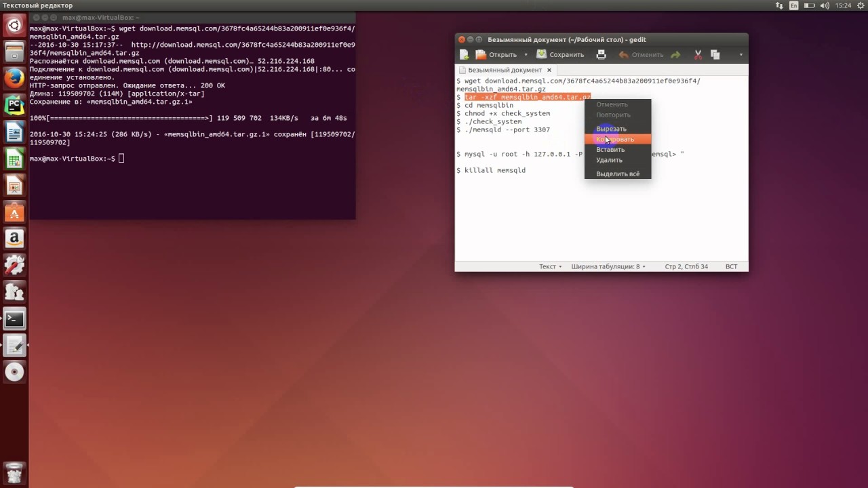Launch PyCharm from the launcher

pos(14,105)
